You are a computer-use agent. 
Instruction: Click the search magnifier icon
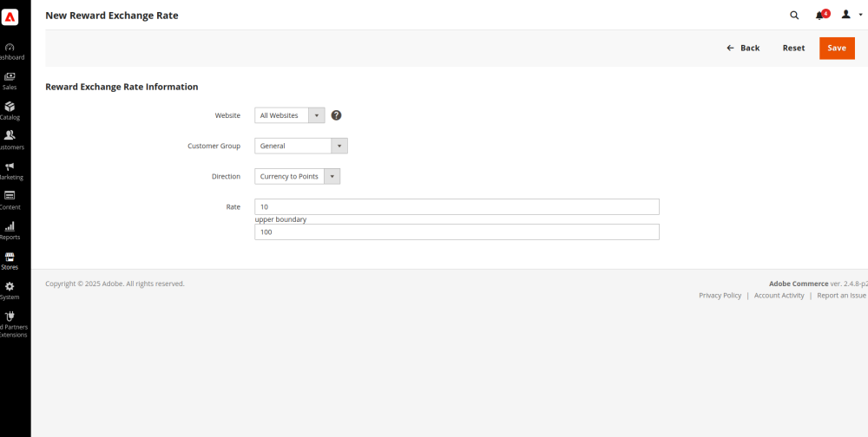[x=793, y=16]
